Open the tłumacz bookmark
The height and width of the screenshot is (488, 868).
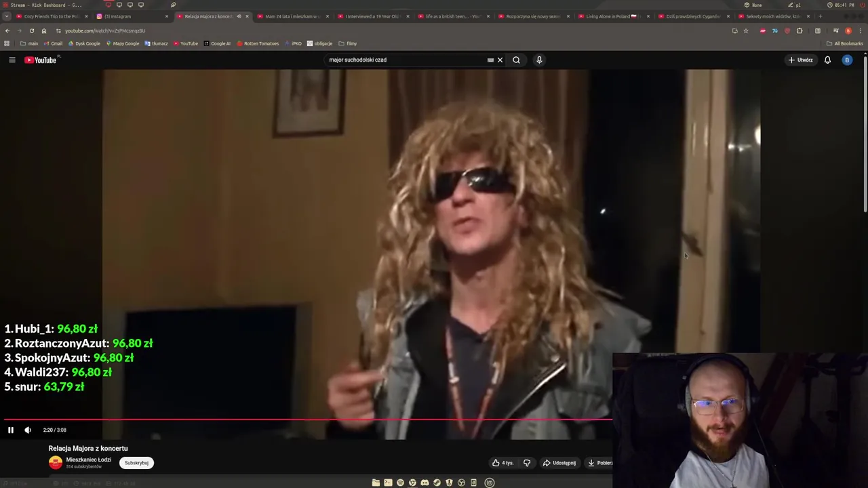(157, 43)
